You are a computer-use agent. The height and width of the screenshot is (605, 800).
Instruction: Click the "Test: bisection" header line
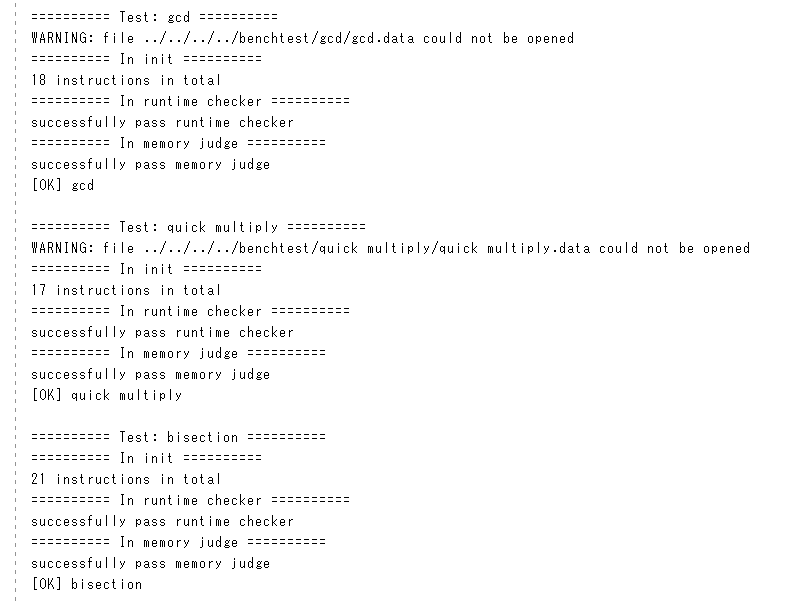178,437
